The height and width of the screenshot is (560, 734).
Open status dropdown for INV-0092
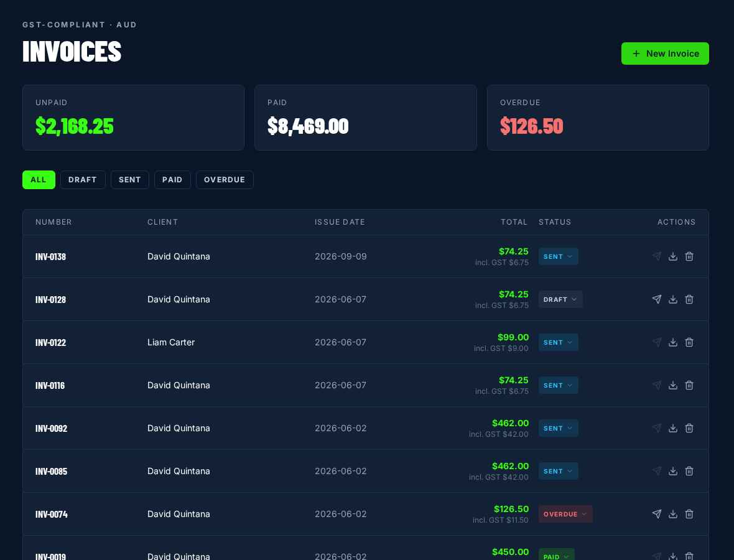point(558,428)
